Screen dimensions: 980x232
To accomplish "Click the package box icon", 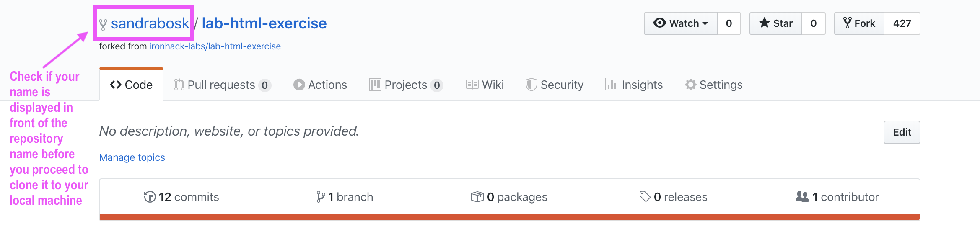I will click(x=477, y=197).
